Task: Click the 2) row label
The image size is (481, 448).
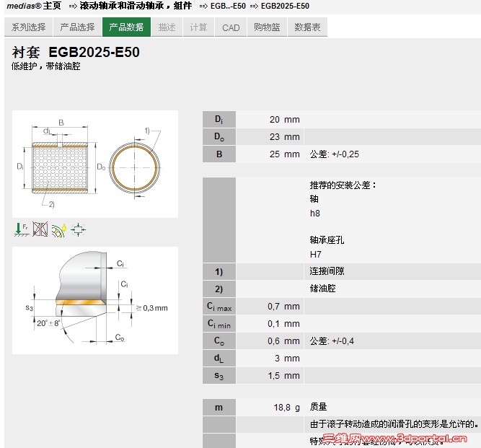Action: point(219,289)
